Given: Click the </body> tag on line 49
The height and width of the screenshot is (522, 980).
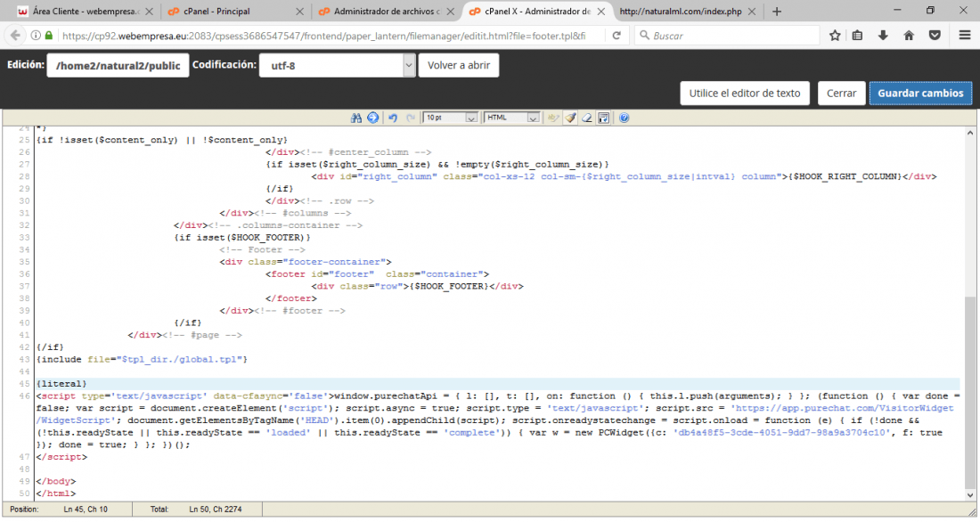Looking at the screenshot, I should pos(55,481).
